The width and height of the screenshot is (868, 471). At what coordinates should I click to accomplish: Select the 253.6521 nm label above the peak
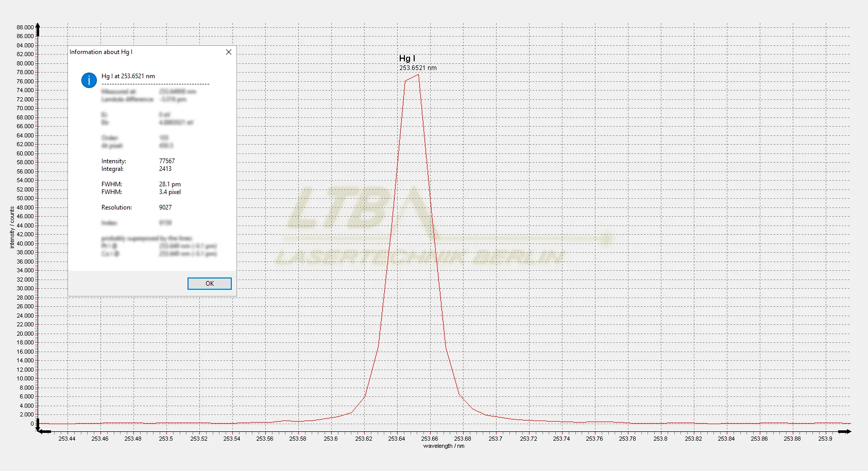418,68
